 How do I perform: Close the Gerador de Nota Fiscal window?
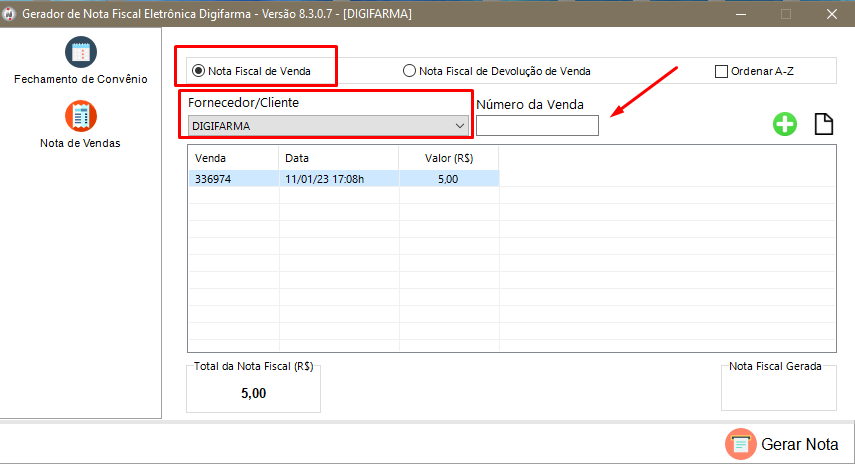coord(832,14)
